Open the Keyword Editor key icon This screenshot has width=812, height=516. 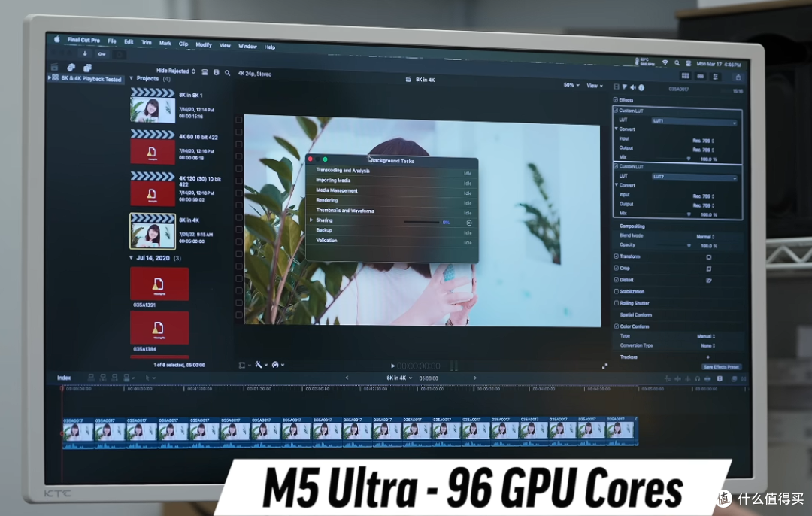(101, 54)
